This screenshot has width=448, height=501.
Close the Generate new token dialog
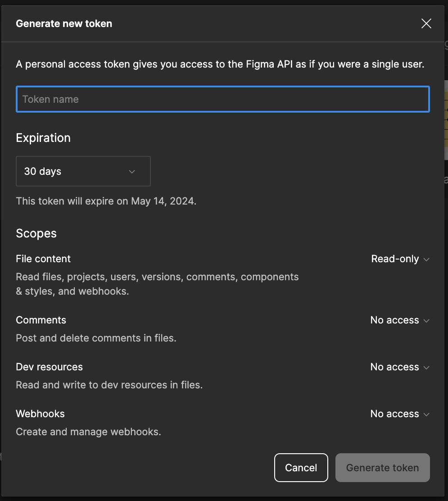tap(426, 24)
